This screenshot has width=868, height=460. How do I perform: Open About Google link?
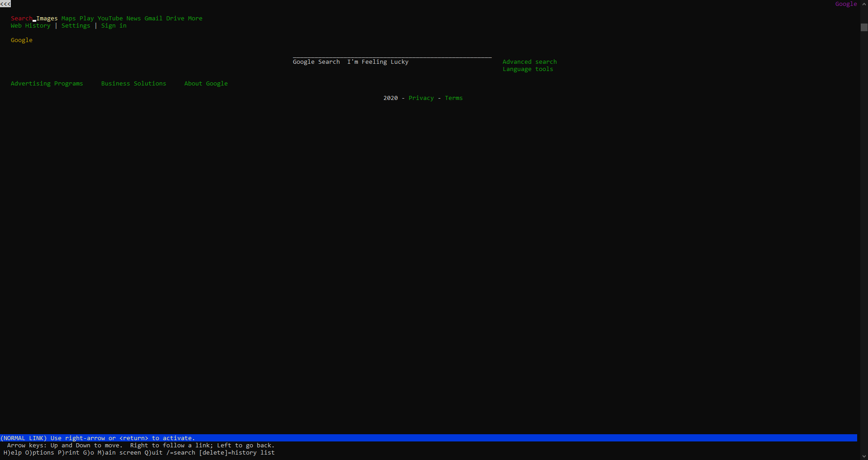[x=206, y=84]
